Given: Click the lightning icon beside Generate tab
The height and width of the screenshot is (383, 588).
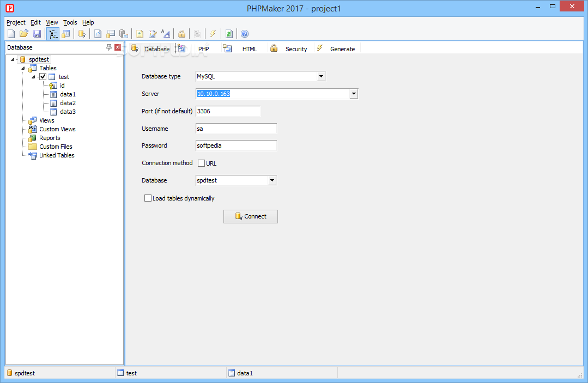Looking at the screenshot, I should coord(319,48).
